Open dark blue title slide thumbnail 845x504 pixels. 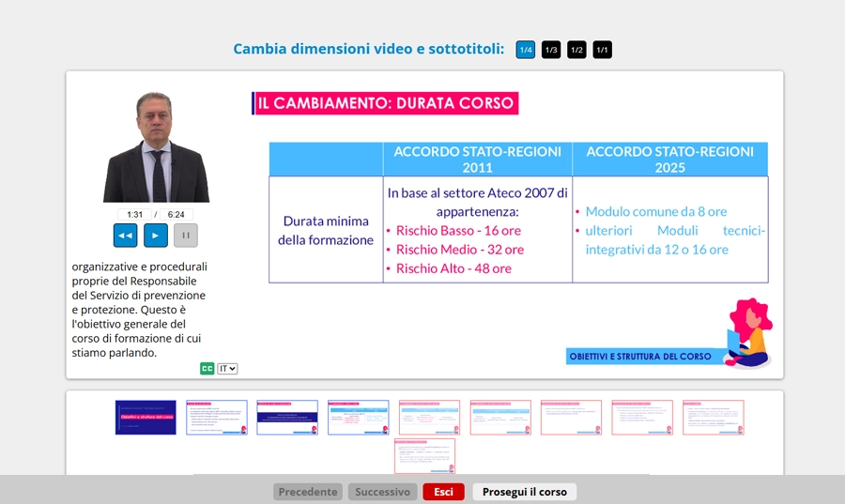point(146,418)
